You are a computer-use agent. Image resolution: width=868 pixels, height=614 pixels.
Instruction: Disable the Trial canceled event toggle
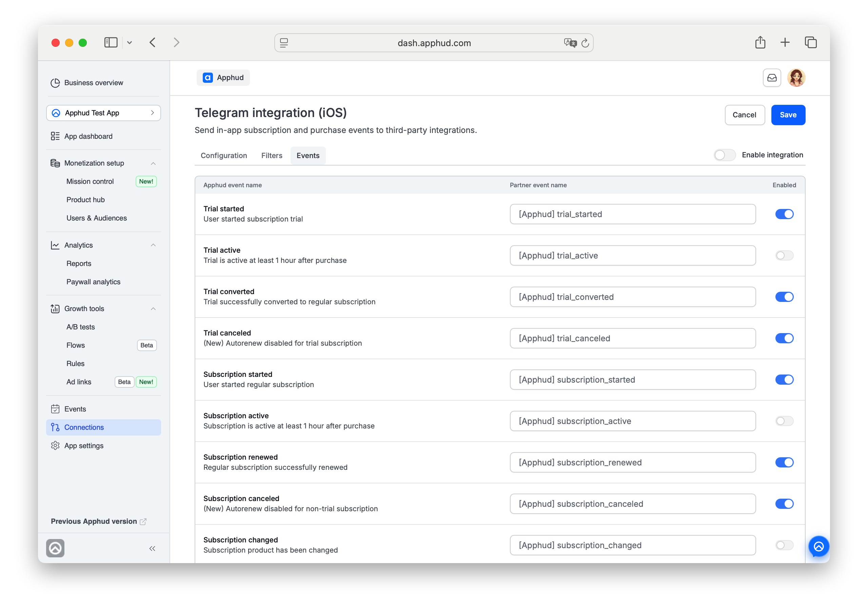(x=784, y=338)
